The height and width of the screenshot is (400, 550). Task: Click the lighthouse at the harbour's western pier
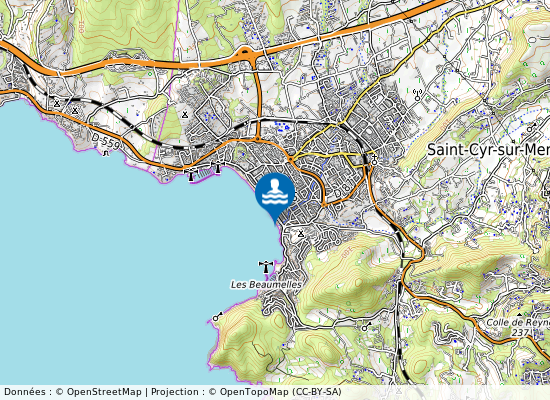pyautogui.click(x=191, y=175)
